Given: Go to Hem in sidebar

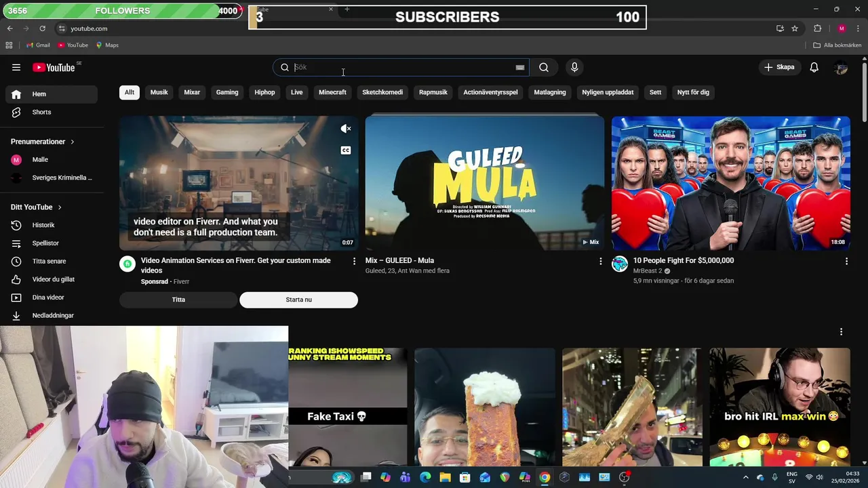Looking at the screenshot, I should 52,94.
